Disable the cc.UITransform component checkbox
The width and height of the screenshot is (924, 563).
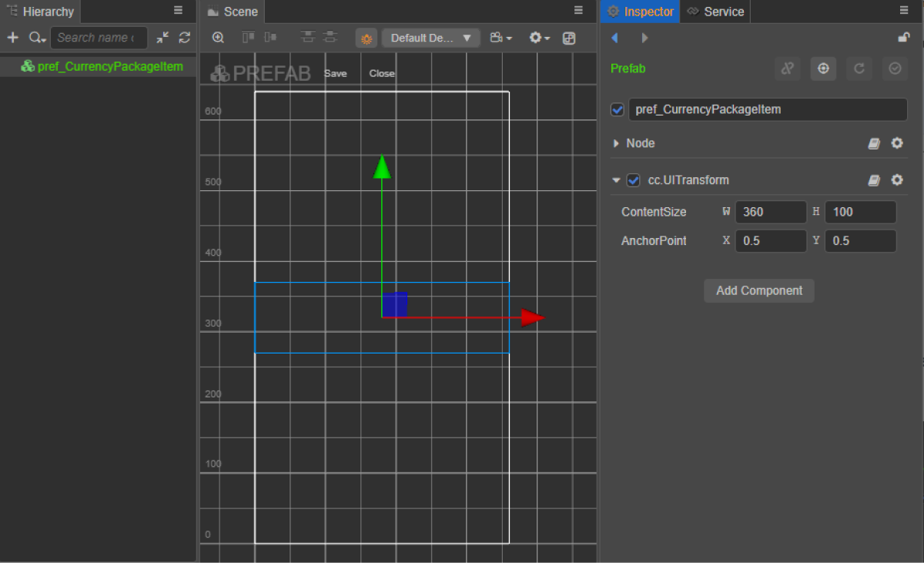[633, 180]
